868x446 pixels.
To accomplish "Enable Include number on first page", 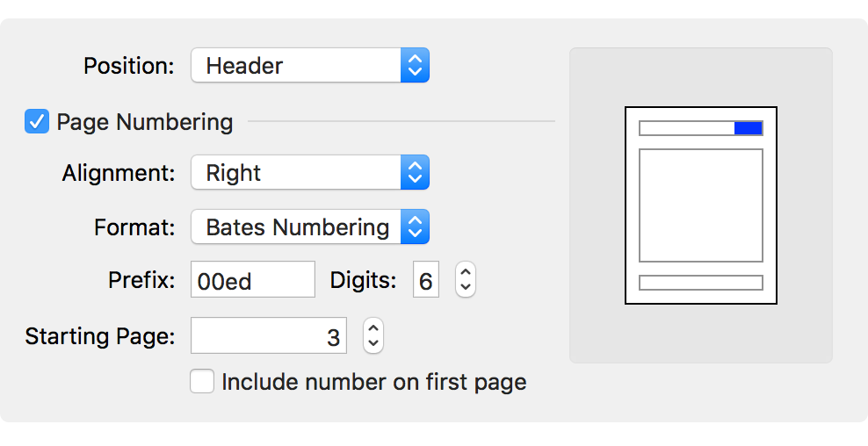I will coord(202,382).
